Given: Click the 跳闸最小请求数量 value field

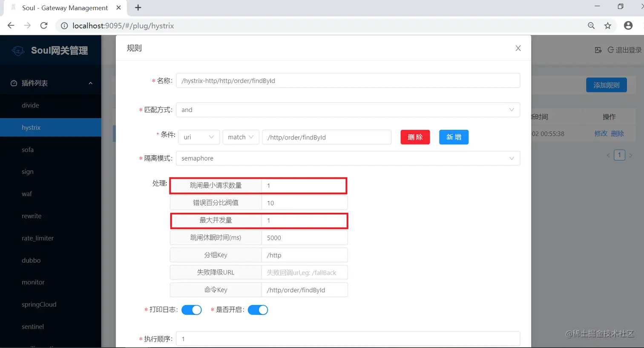Looking at the screenshot, I should pyautogui.click(x=305, y=185).
